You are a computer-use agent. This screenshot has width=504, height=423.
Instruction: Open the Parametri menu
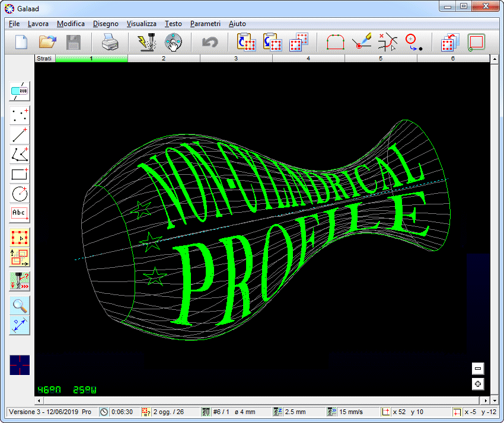pyautogui.click(x=205, y=24)
